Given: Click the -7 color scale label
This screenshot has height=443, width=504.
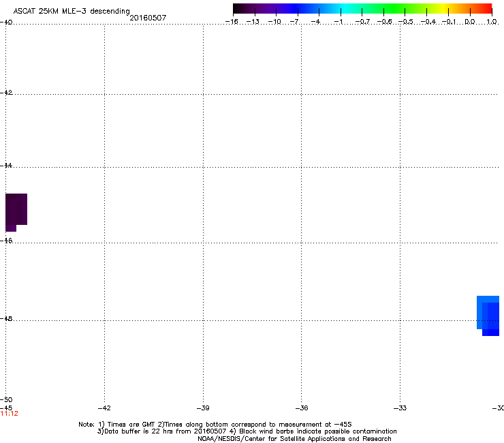Looking at the screenshot, I should click(x=294, y=22).
